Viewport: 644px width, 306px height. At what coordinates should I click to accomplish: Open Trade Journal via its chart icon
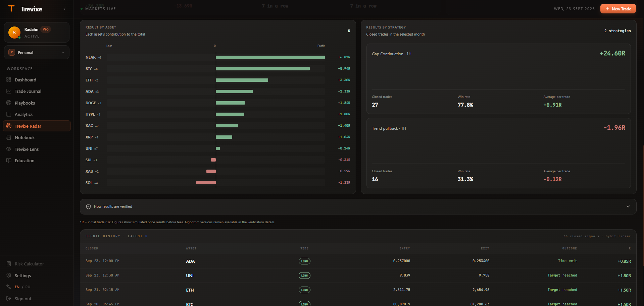[x=9, y=91]
